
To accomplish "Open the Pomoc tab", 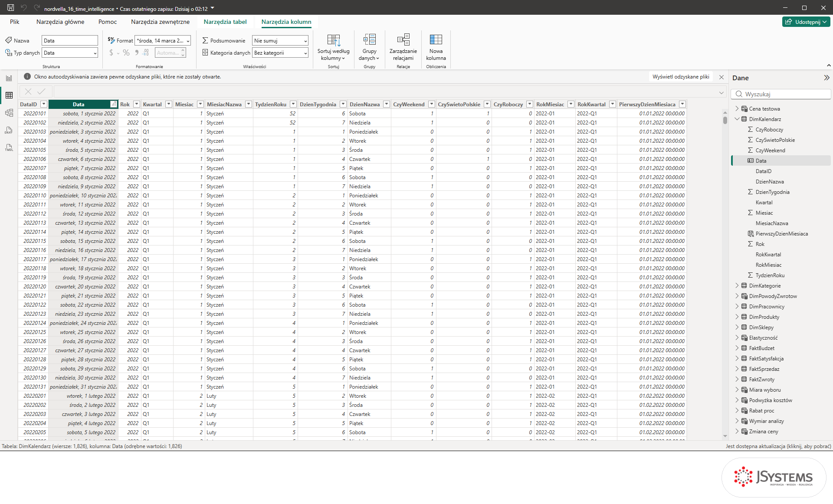I will [108, 22].
